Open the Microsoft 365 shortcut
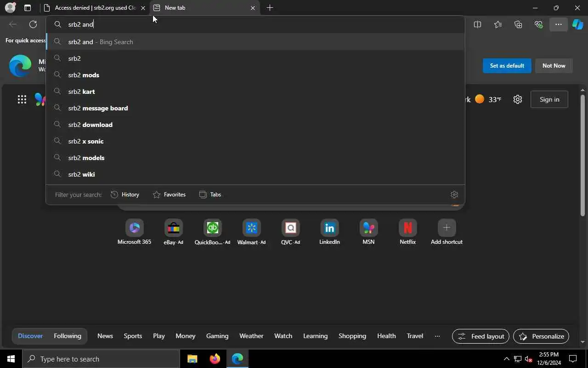This screenshot has width=588, height=368. [x=134, y=232]
